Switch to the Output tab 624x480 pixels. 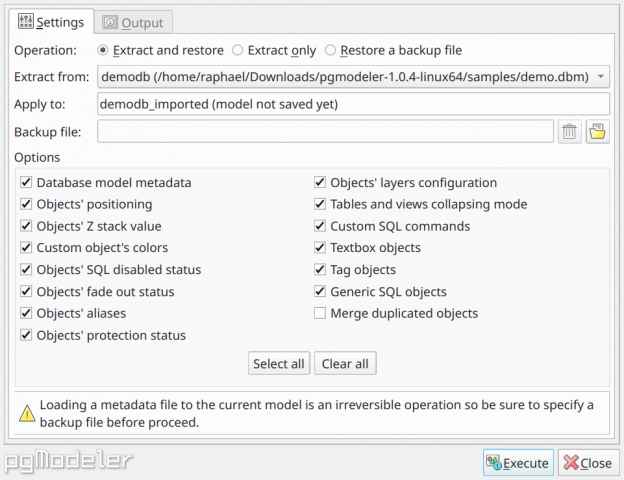click(x=133, y=23)
